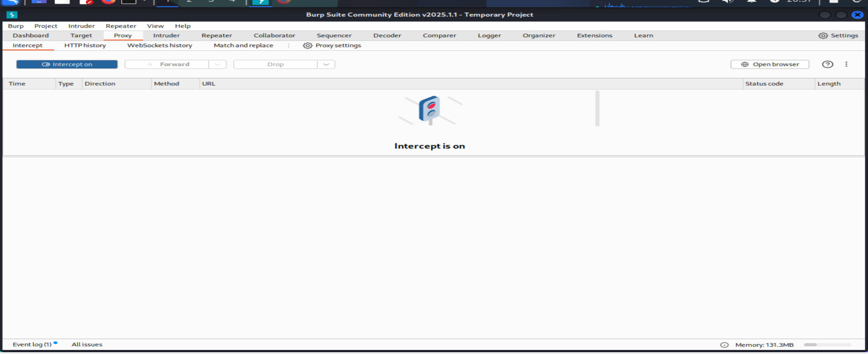868x354 pixels.
Task: Click the Firefox icon in the taskbar
Action: click(108, 2)
